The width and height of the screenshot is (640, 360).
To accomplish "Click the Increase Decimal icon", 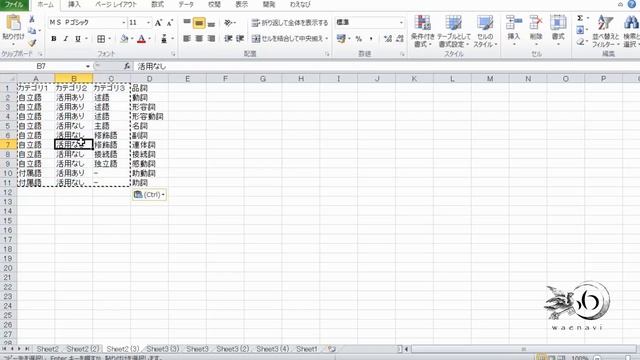I will tap(388, 39).
